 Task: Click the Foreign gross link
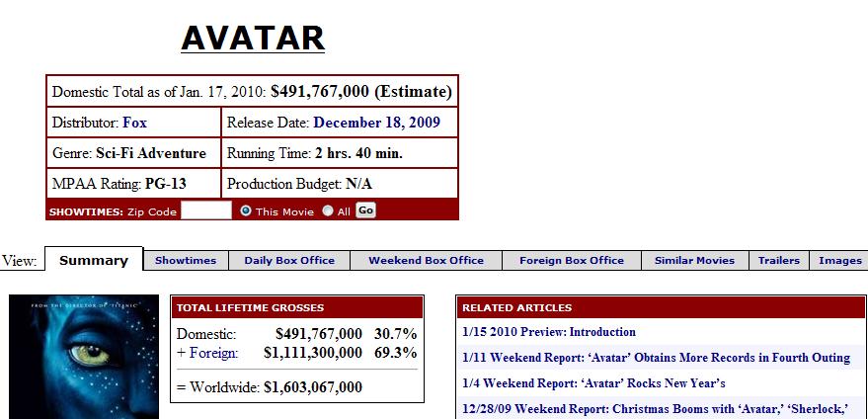point(213,353)
